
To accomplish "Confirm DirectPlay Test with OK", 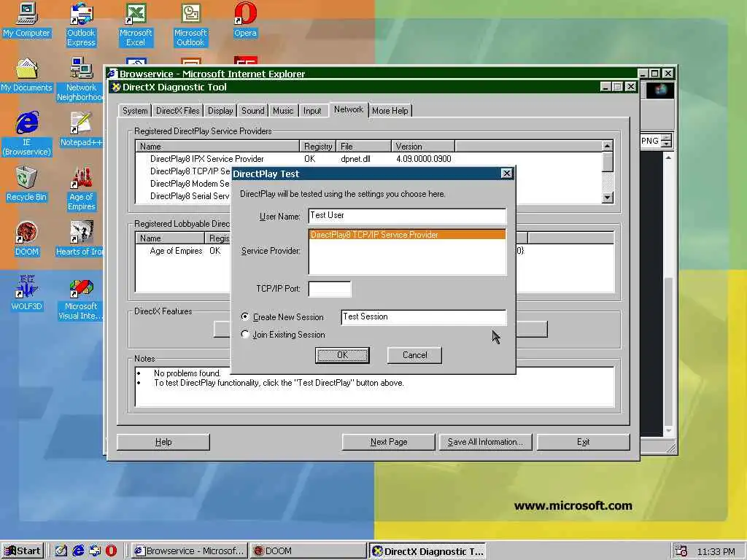I will (342, 355).
